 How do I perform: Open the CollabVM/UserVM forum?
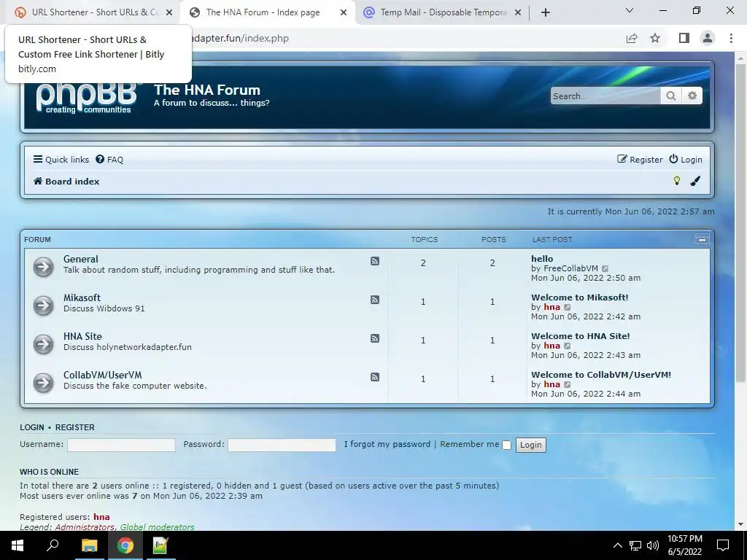pyautogui.click(x=103, y=375)
